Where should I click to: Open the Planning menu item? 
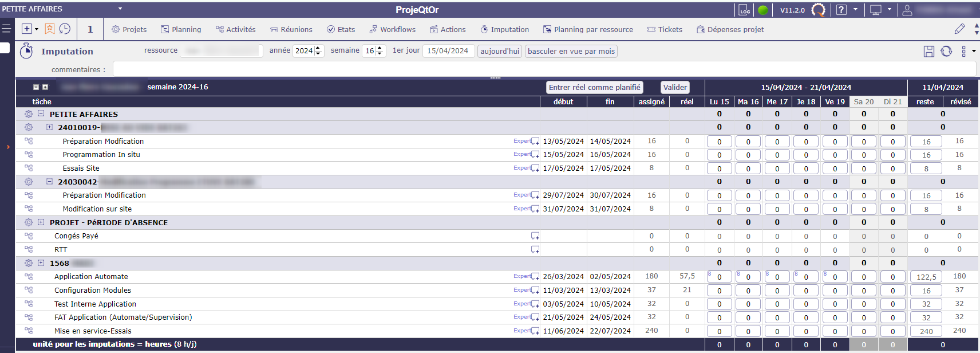click(x=181, y=29)
